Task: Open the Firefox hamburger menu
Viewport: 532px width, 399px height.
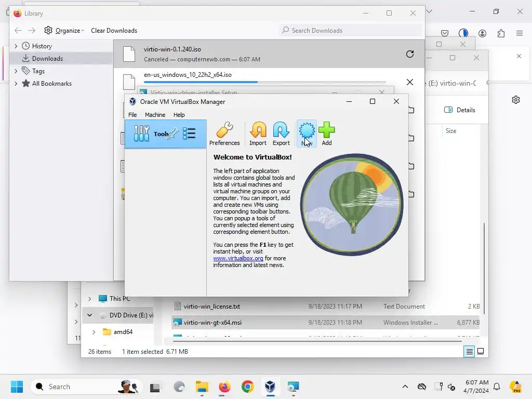Action: [520, 33]
